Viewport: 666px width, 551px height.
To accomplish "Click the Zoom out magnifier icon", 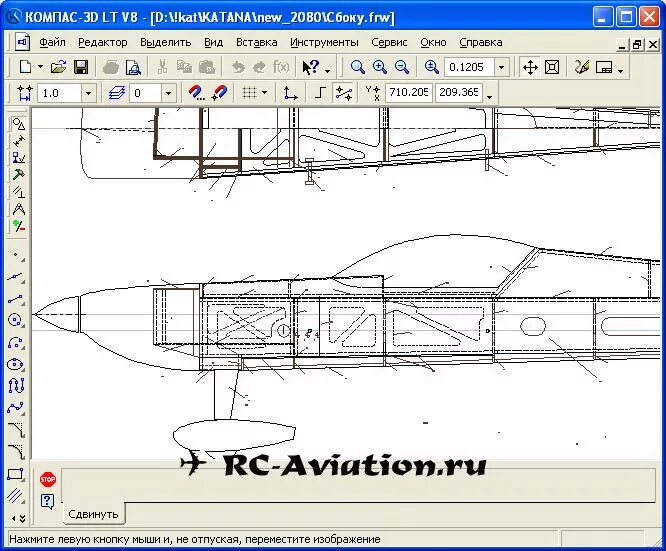I will point(402,67).
